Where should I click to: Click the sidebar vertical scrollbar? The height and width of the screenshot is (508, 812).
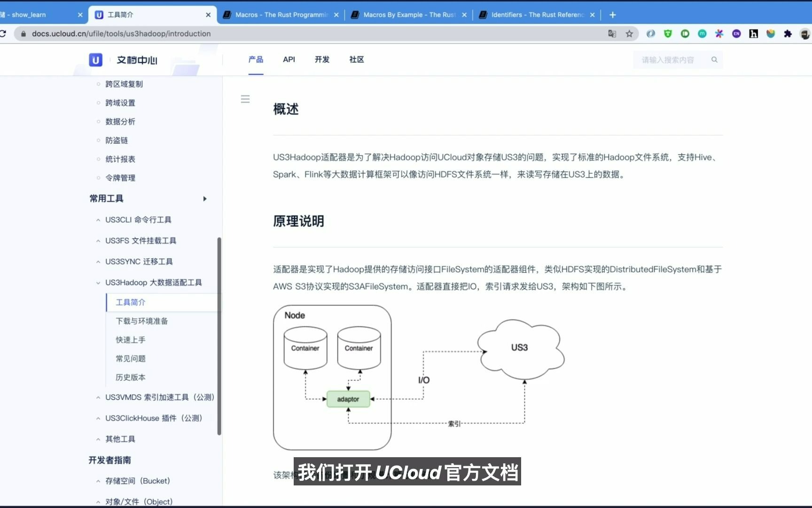[219, 336]
